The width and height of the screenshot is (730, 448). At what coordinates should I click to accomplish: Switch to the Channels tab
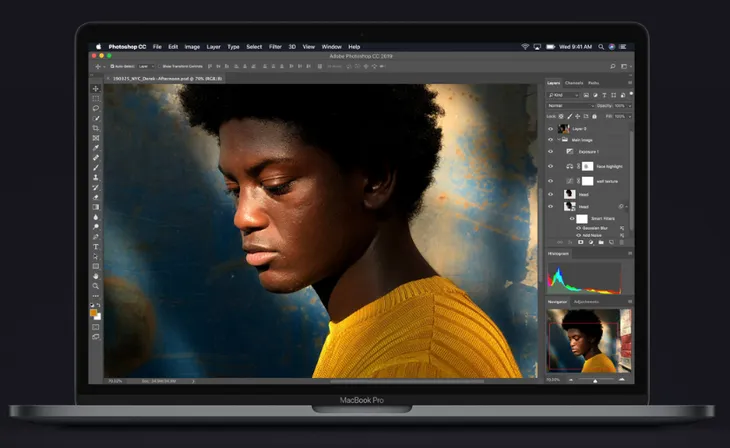point(574,83)
